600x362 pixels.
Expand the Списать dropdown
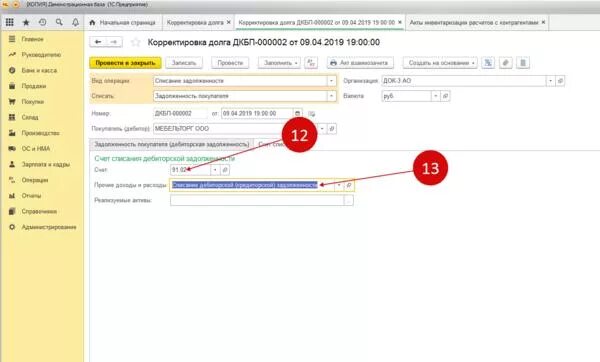click(x=331, y=96)
